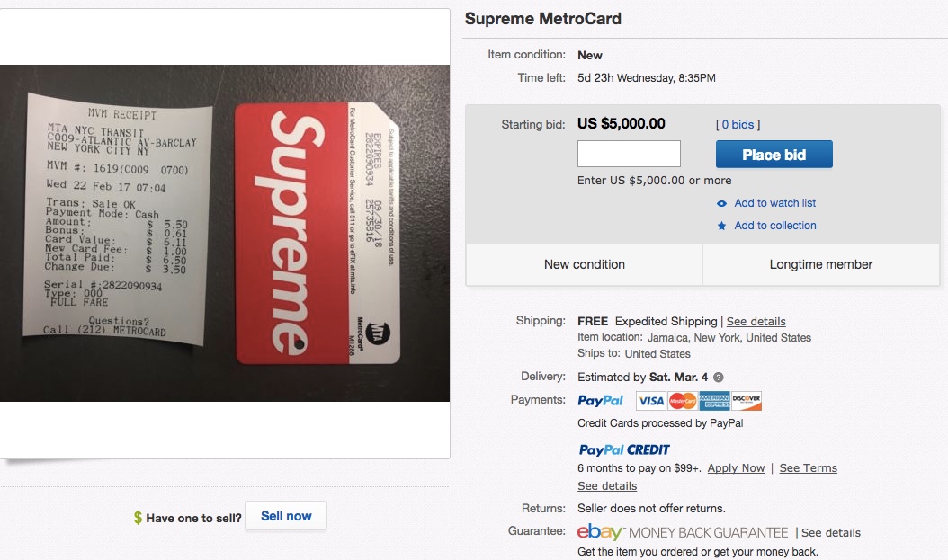This screenshot has height=560, width=948.
Task: Click the green dollar sign icon
Action: pos(138,518)
